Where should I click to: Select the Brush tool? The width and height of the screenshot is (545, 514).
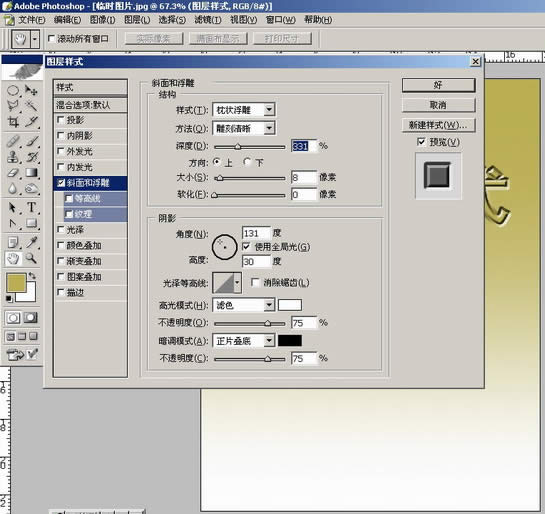coord(31,141)
